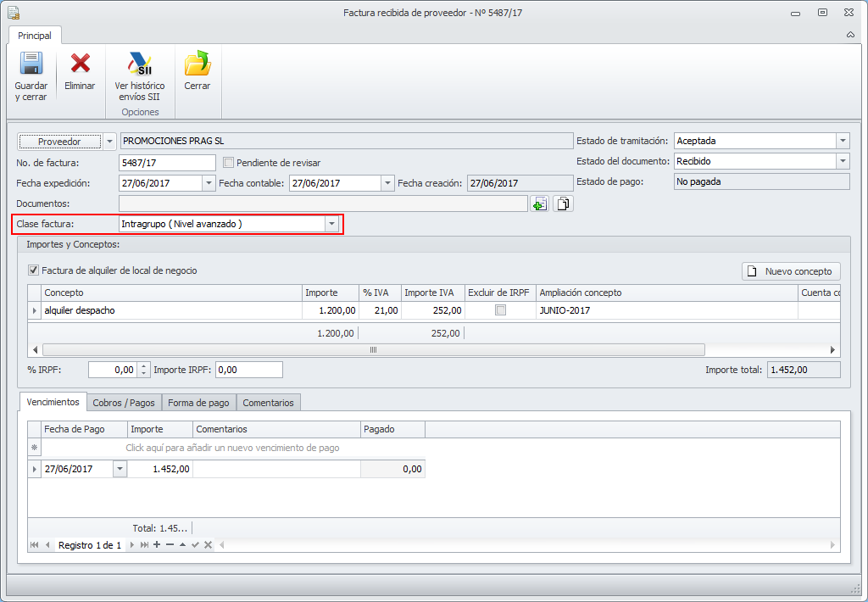
Task: Switch to the Cobros / Pagos tab
Action: click(x=124, y=403)
